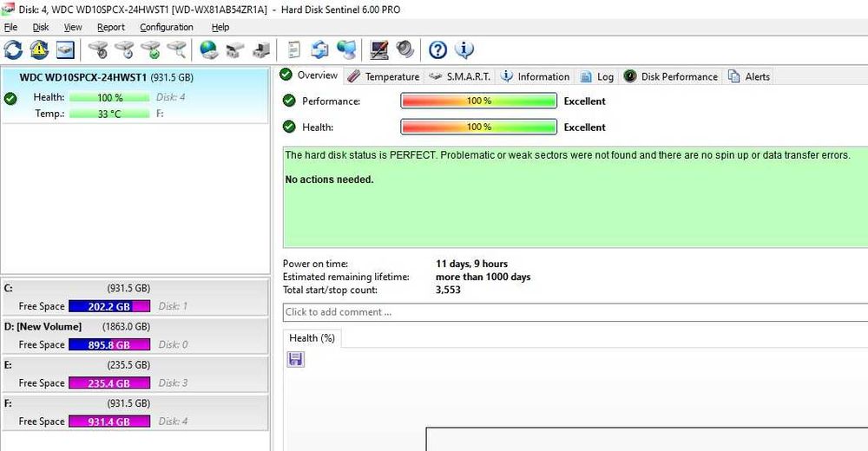
Task: Click the blue question mark Help icon
Action: [x=437, y=49]
